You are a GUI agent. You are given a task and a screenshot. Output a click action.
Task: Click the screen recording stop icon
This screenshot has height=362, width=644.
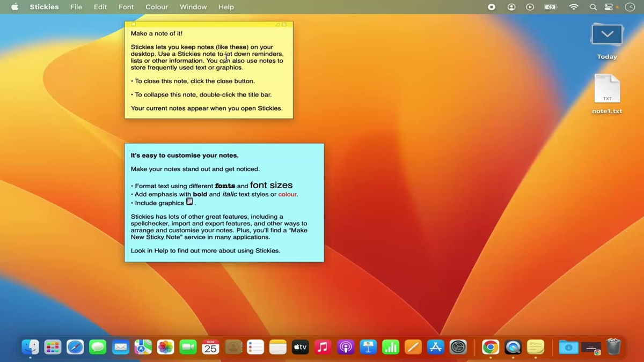[x=492, y=7]
